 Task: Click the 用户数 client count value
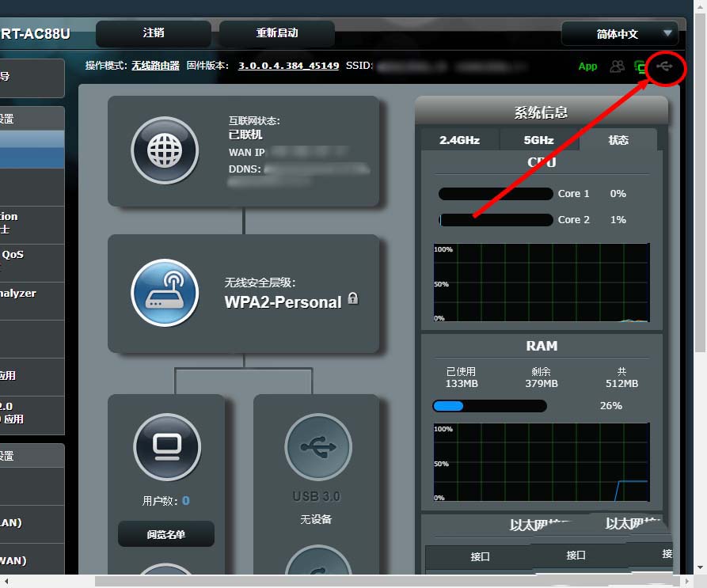[x=186, y=501]
